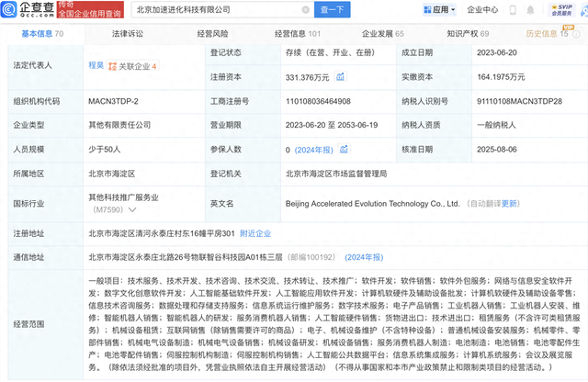Open notifications bell icon
This screenshot has height=382, width=588.
pyautogui.click(x=530, y=10)
